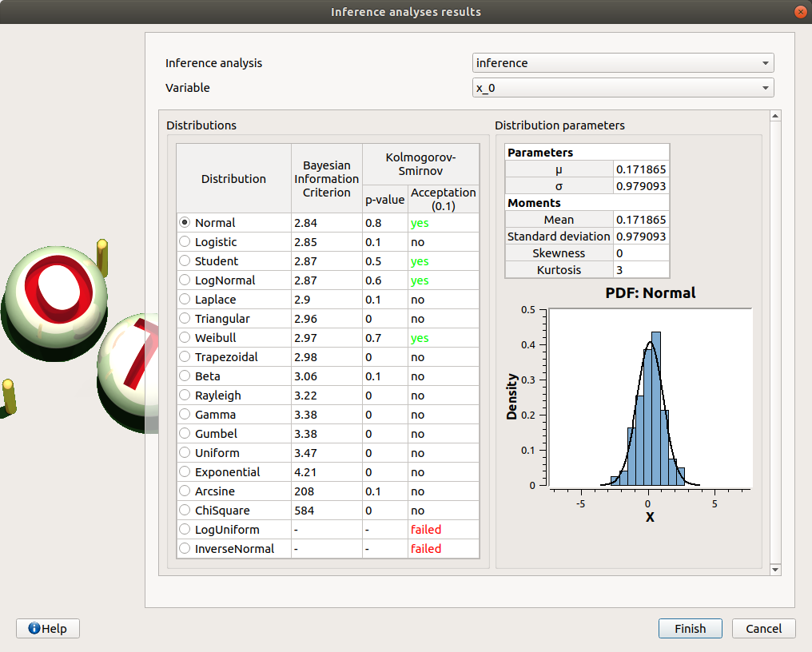812x652 pixels.
Task: Click the μ parameter value cell
Action: click(x=641, y=169)
